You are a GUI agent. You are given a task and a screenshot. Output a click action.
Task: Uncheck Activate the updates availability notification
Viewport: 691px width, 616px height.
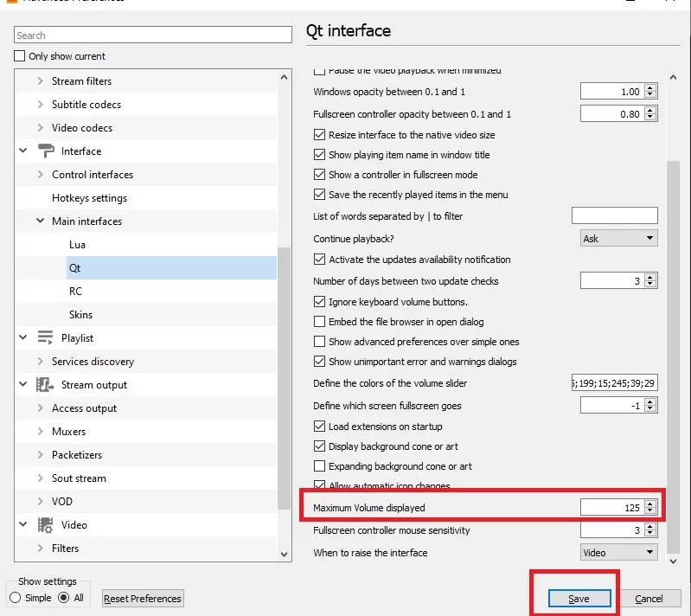click(319, 259)
